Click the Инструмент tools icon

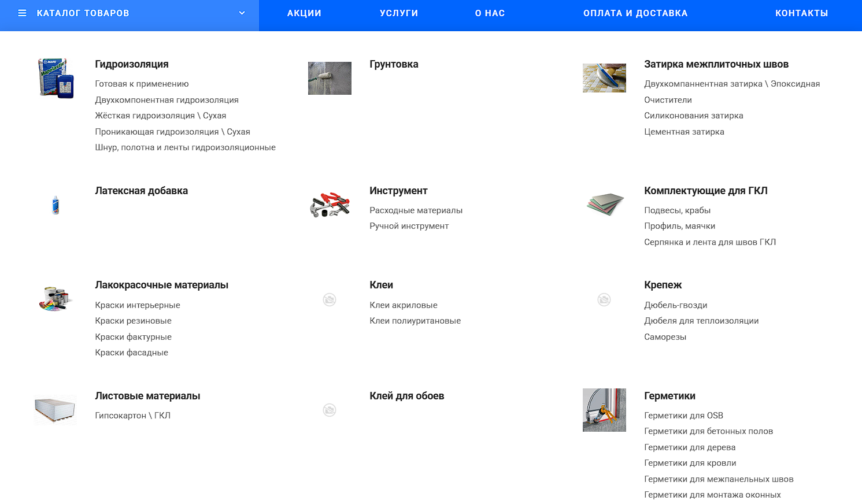click(x=330, y=205)
